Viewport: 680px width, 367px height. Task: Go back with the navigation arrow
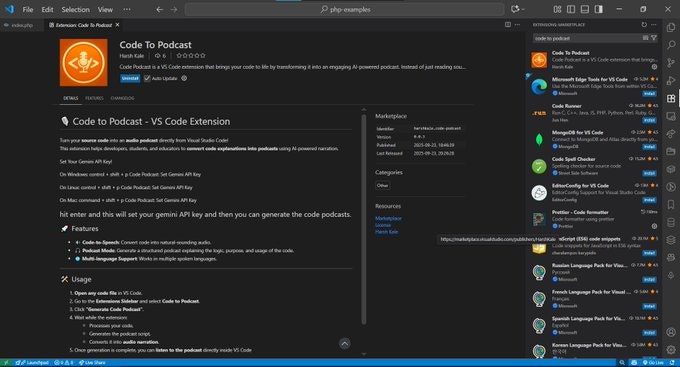160,9
